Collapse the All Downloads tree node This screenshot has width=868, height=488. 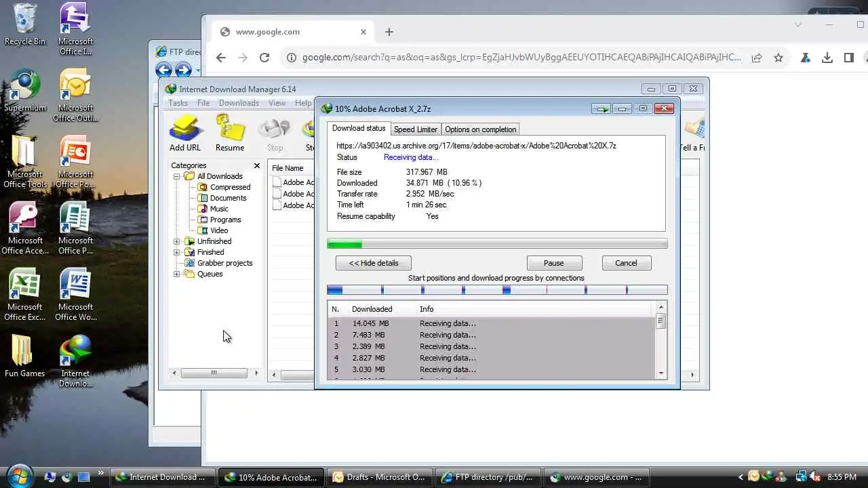pos(177,176)
